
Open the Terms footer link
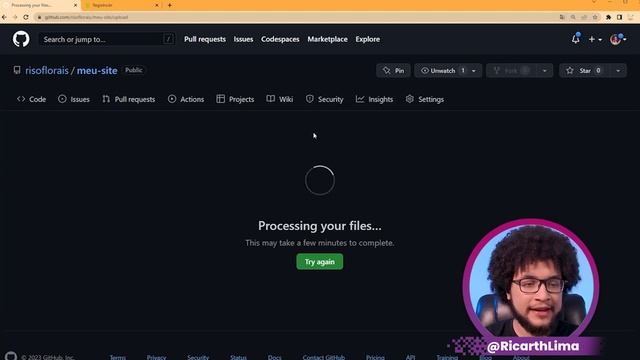(x=118, y=357)
